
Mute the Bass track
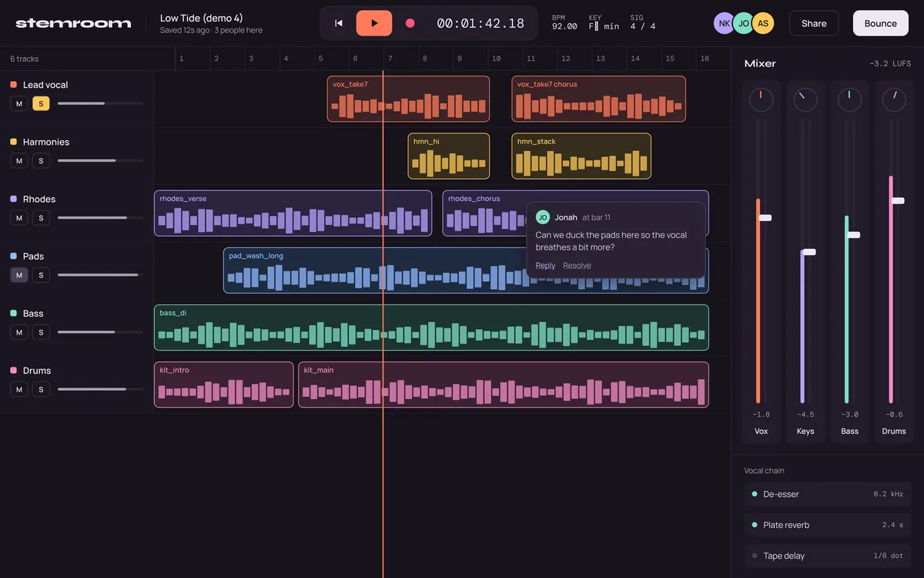pyautogui.click(x=19, y=331)
